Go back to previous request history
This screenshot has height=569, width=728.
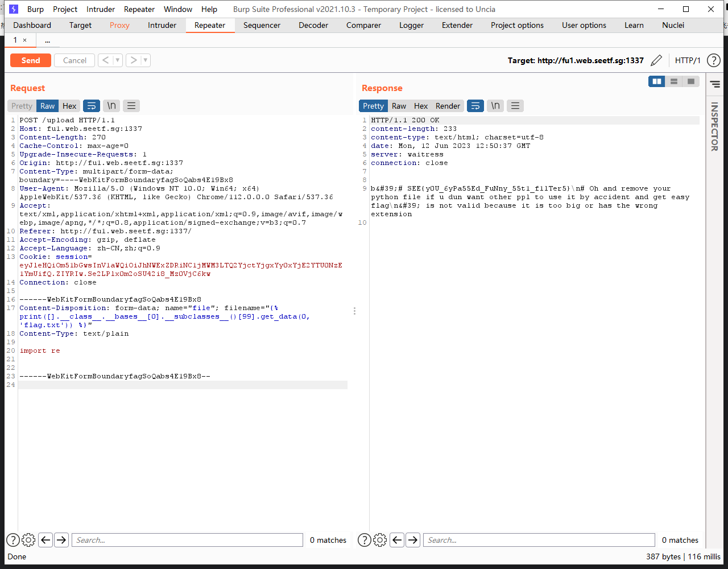(105, 60)
